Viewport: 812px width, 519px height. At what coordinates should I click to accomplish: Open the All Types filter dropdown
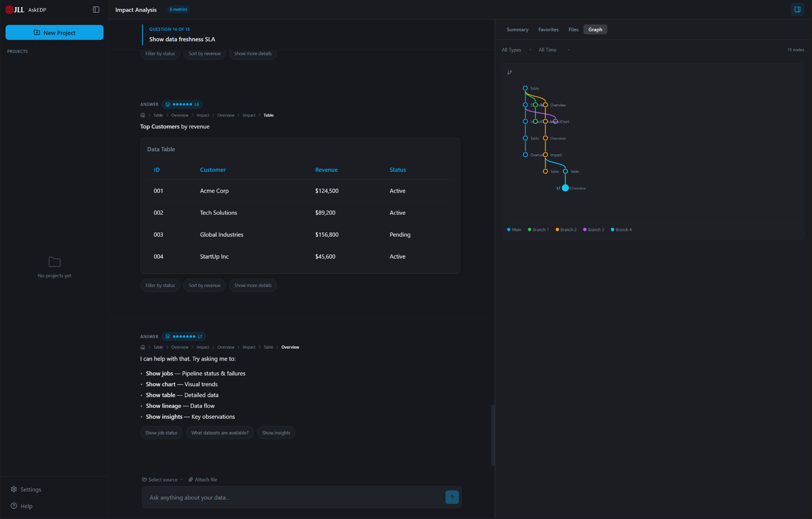coord(516,50)
